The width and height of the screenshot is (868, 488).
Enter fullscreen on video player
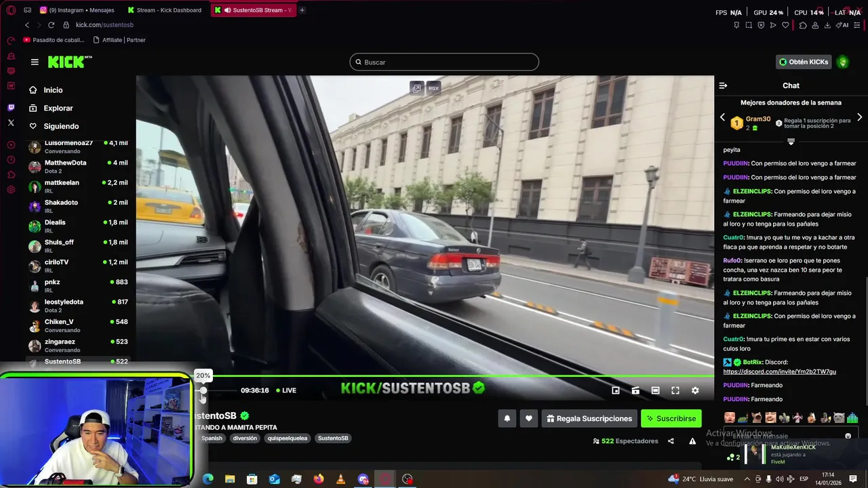coord(675,390)
